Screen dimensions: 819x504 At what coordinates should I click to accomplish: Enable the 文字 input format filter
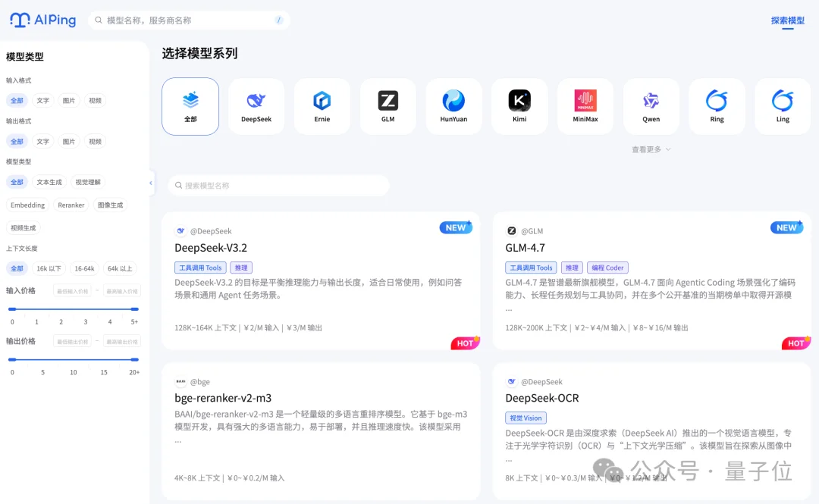click(x=43, y=100)
